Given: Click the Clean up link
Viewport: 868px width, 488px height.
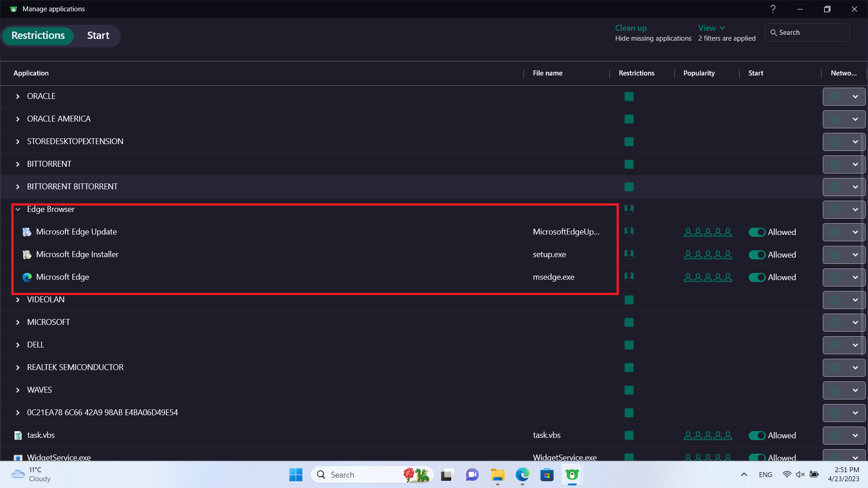Looking at the screenshot, I should [631, 28].
